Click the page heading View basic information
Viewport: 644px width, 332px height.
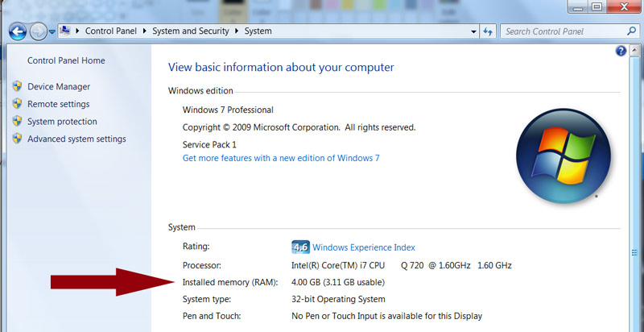tap(281, 68)
